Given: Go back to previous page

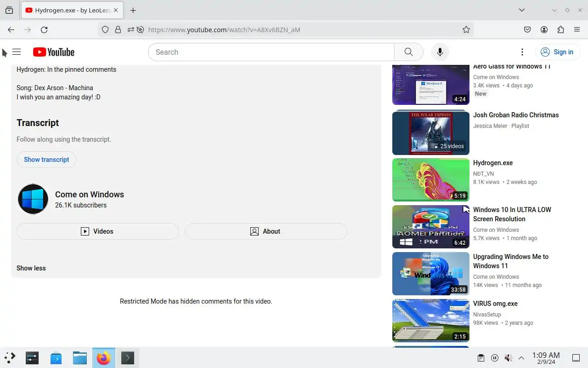Looking at the screenshot, I should click(11, 29).
